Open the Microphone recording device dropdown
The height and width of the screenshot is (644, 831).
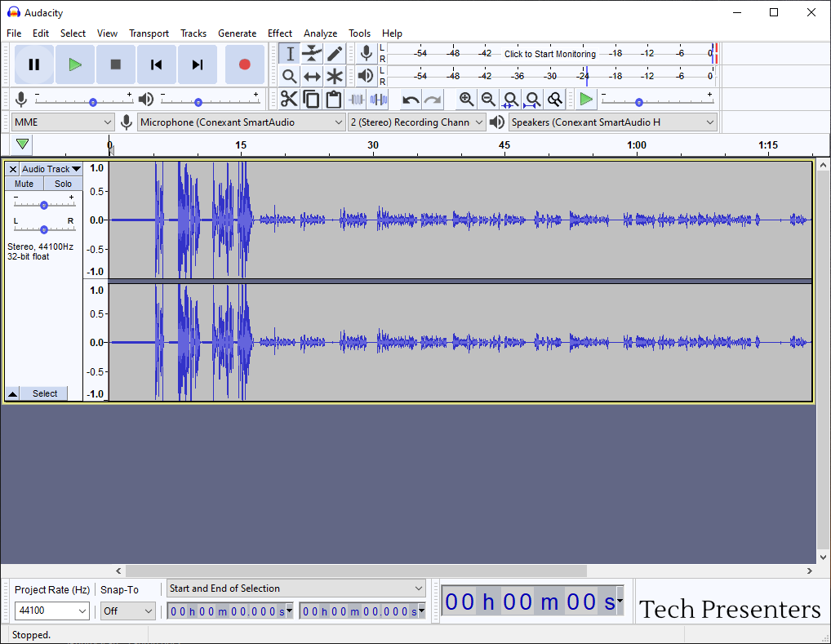tap(241, 122)
